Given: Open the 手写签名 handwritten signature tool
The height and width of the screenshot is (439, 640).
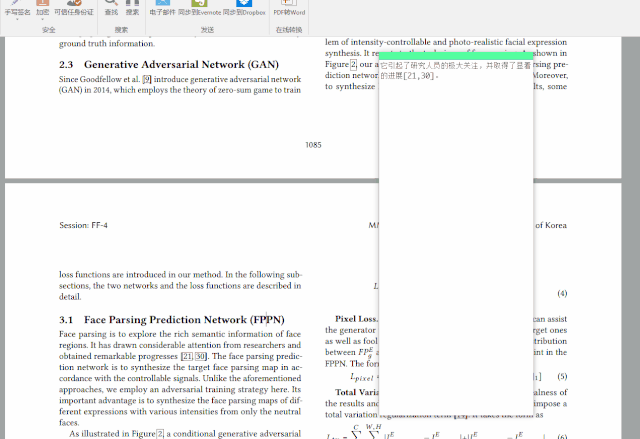Looking at the screenshot, I should point(17,8).
